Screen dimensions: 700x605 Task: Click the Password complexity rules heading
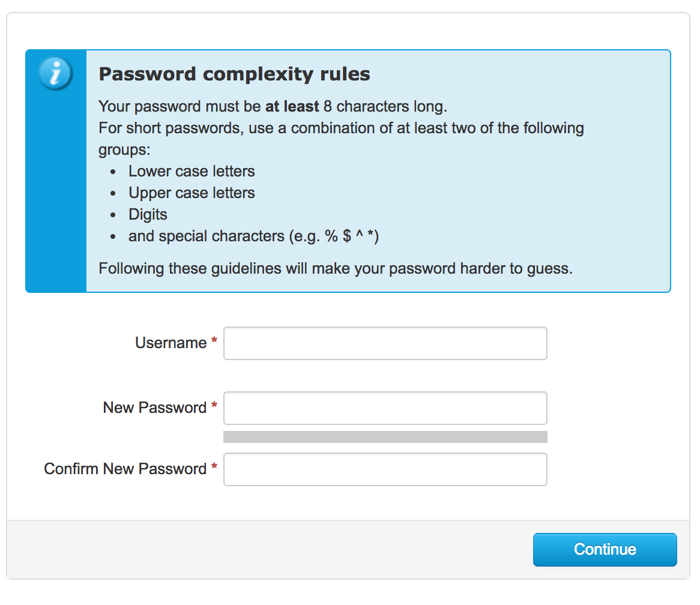(x=234, y=74)
